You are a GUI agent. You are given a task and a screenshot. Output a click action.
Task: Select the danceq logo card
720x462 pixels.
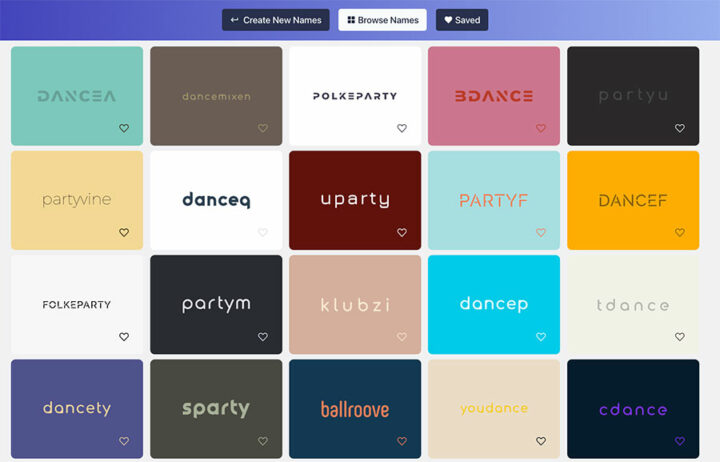(x=216, y=200)
